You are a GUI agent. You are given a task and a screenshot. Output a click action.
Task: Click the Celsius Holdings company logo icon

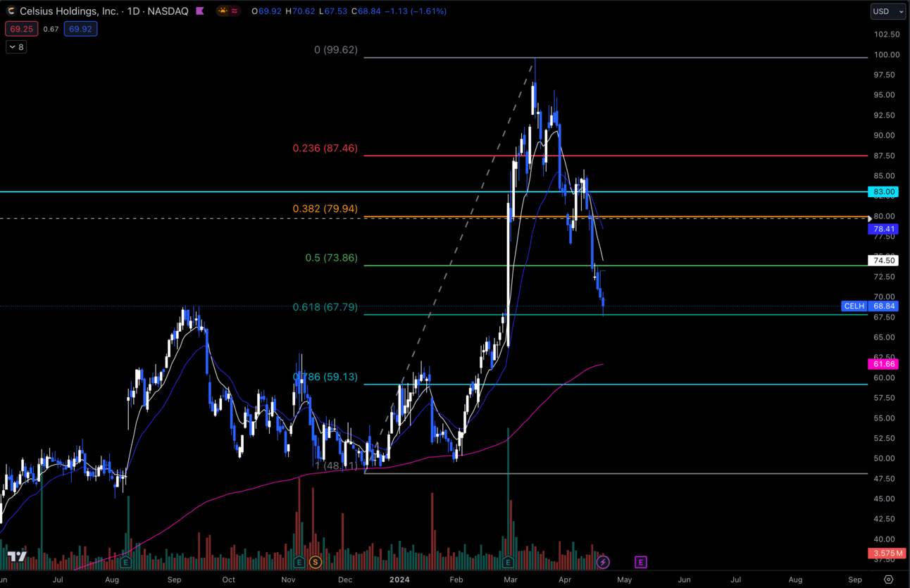[x=11, y=11]
